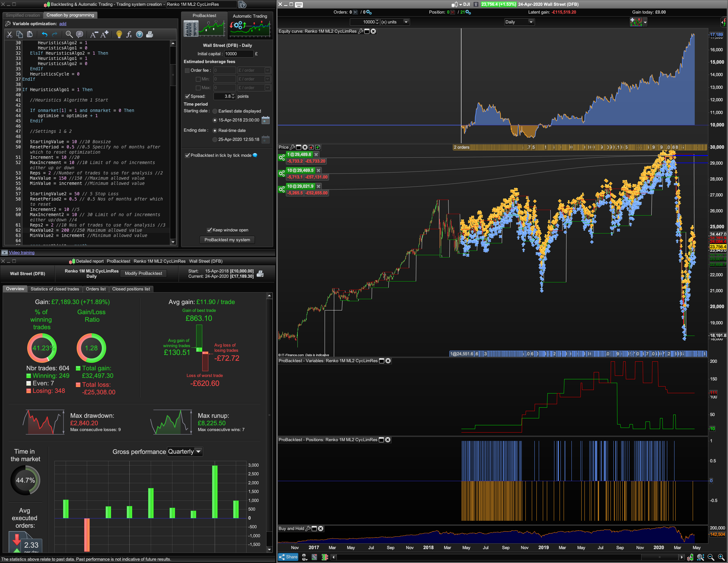Screen dimensions: 728x563
Task: Click the Cut scissors icon in the editor toolbar
Action: point(9,34)
